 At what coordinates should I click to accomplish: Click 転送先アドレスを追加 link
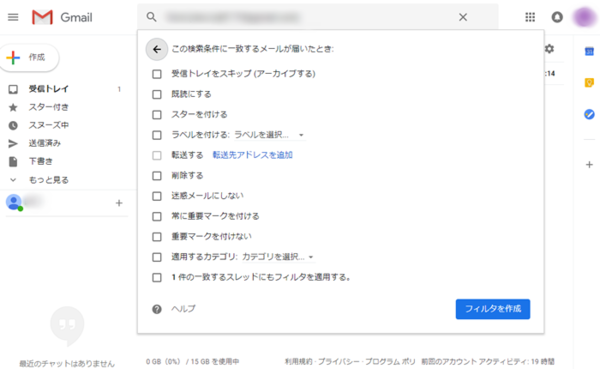(253, 155)
